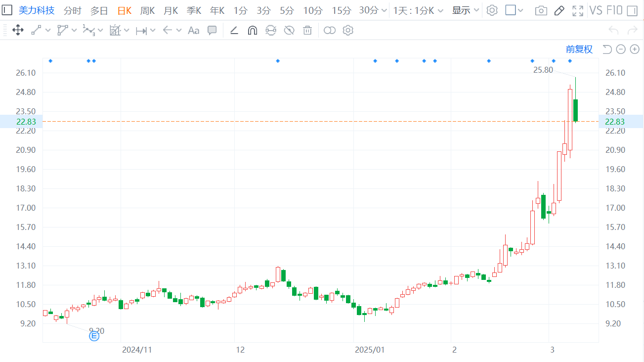The width and height of the screenshot is (644, 362).
Task: Switch to the 分时 tab
Action: click(x=73, y=10)
